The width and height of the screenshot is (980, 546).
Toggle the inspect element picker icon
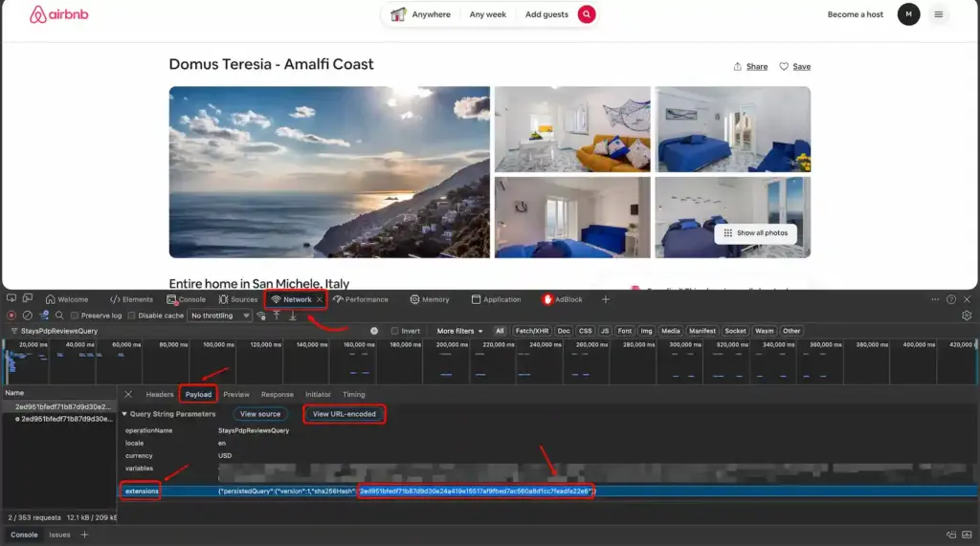coord(11,298)
